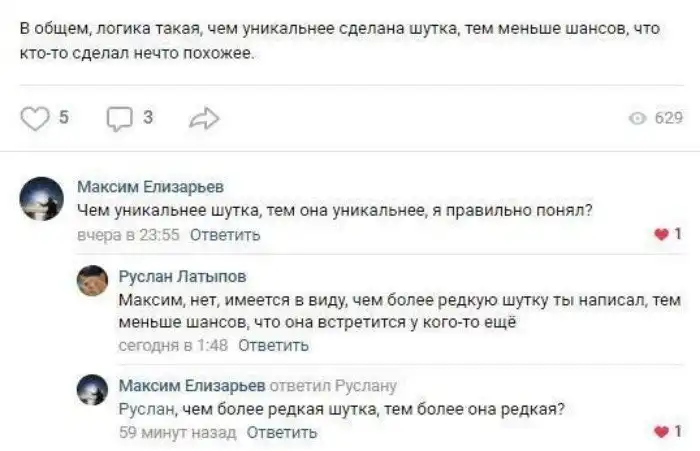Click the 'сегодня в 1:48' timestamp
Screen dimensions: 700x451
click(x=173, y=345)
